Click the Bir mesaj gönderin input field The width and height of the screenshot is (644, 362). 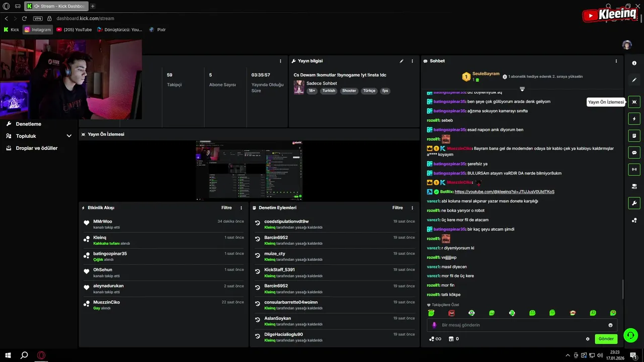point(522,325)
